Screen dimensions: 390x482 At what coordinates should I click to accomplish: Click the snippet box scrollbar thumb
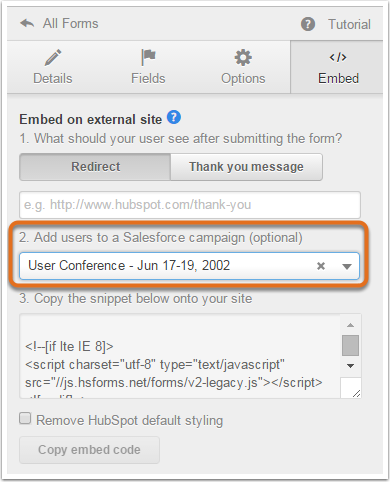350,345
